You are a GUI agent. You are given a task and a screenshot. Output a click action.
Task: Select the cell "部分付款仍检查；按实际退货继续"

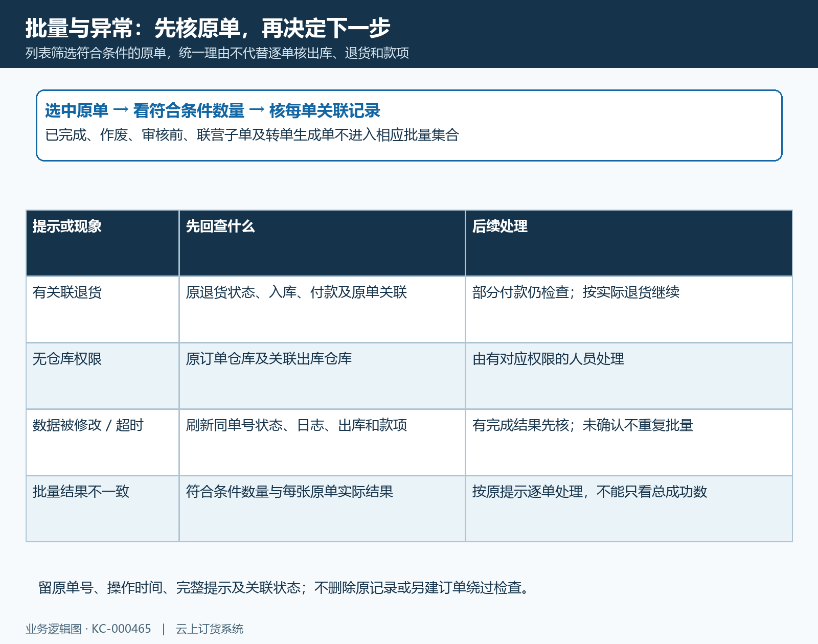[629, 310]
